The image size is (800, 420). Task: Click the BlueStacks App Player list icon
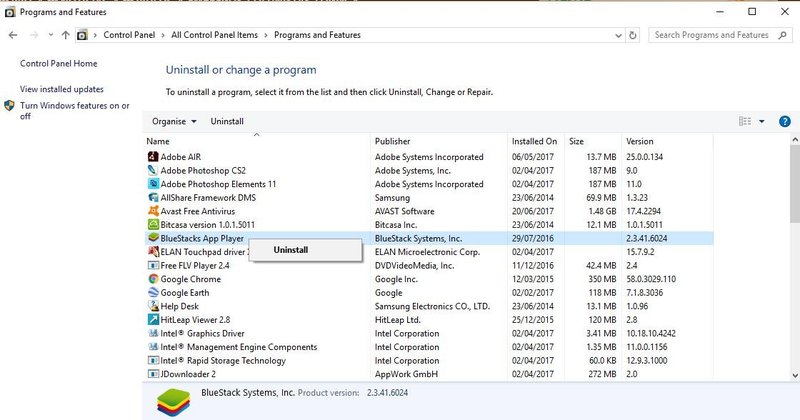coord(153,238)
